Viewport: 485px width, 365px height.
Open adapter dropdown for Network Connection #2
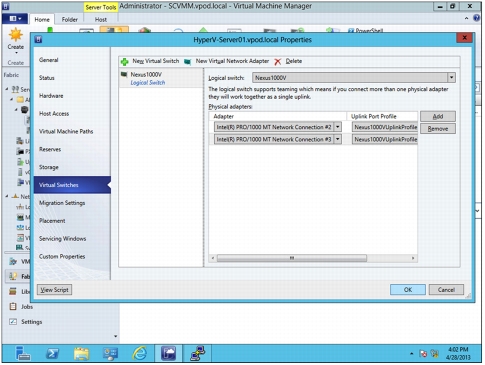(x=338, y=127)
